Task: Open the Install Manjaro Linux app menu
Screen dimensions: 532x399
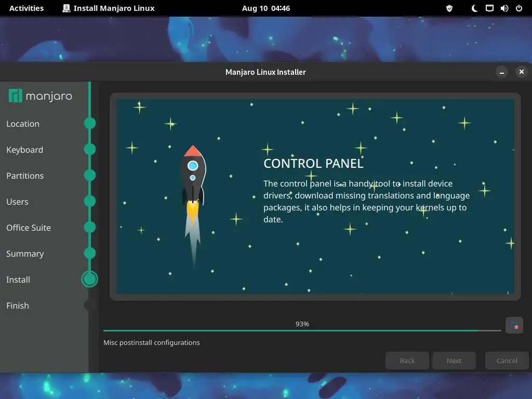Action: click(109, 8)
